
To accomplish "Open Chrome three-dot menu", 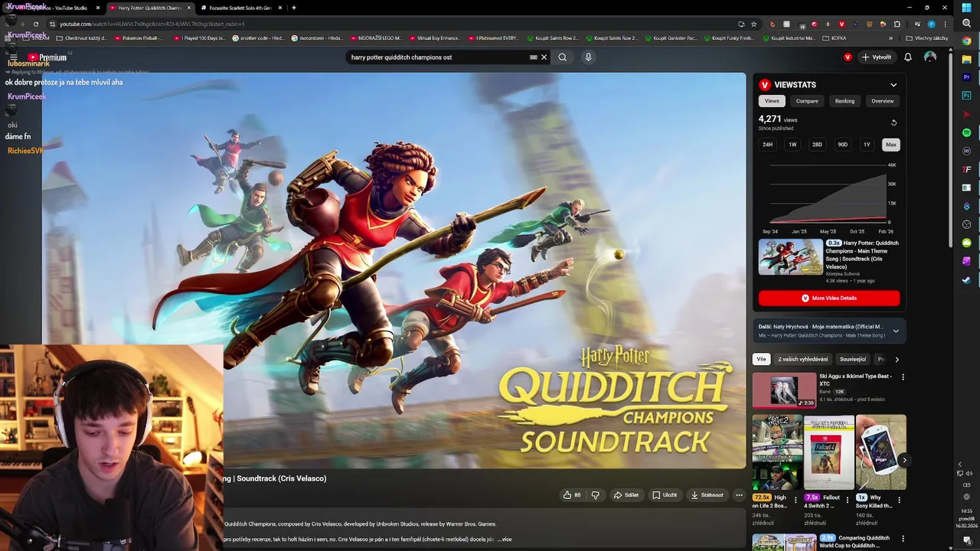I will 945,24.
